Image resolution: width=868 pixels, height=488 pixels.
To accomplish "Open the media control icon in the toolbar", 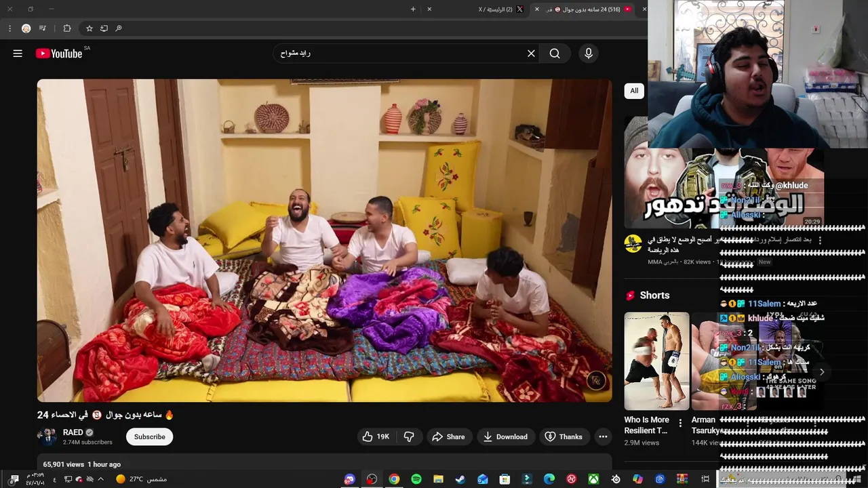I will (x=43, y=28).
